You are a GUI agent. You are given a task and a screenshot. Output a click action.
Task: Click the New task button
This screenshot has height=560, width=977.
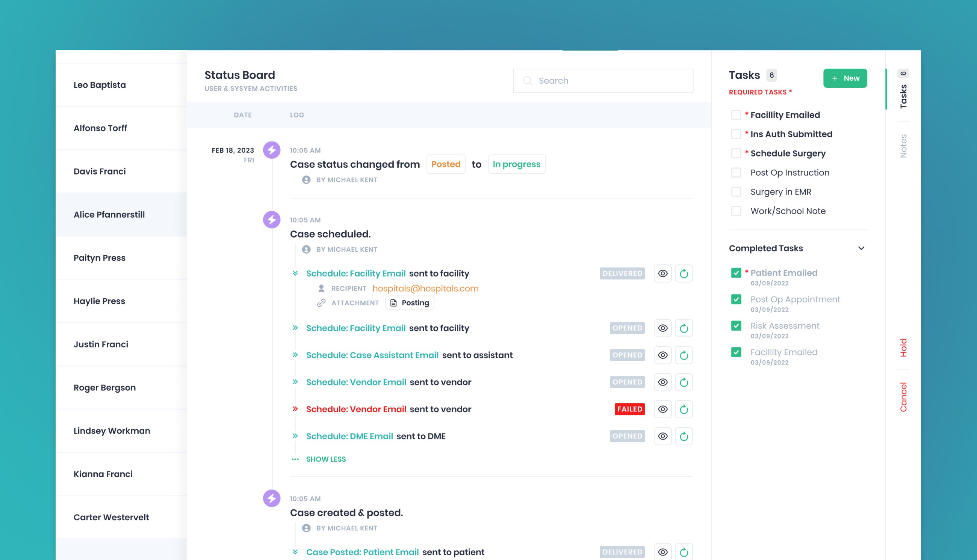pos(845,78)
